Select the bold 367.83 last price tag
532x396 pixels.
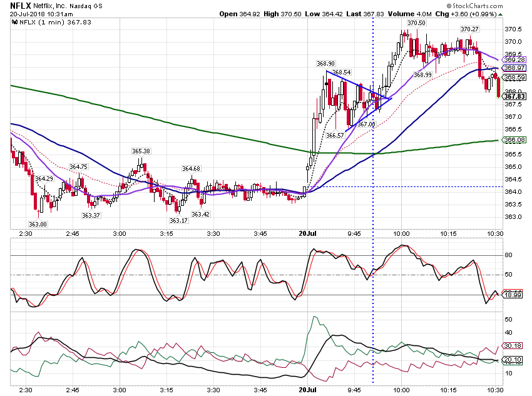514,96
